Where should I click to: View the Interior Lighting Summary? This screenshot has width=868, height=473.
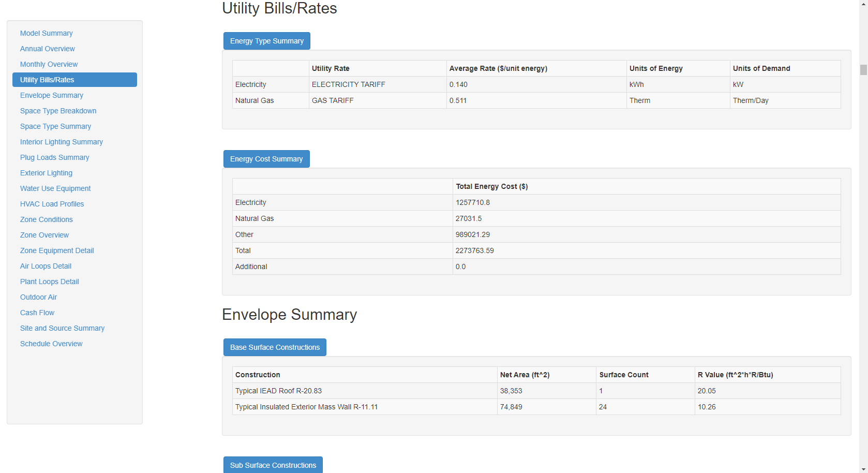[x=61, y=141]
